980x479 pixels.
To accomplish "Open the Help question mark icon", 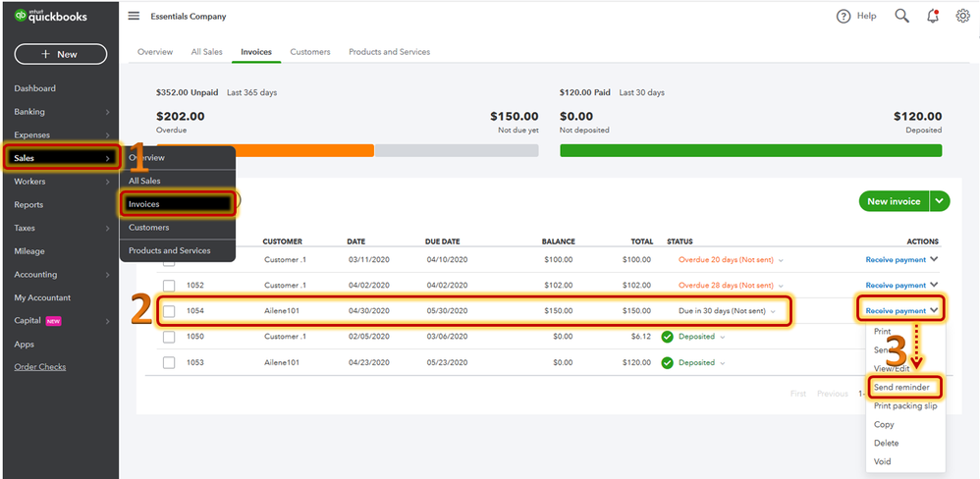I will click(x=844, y=17).
